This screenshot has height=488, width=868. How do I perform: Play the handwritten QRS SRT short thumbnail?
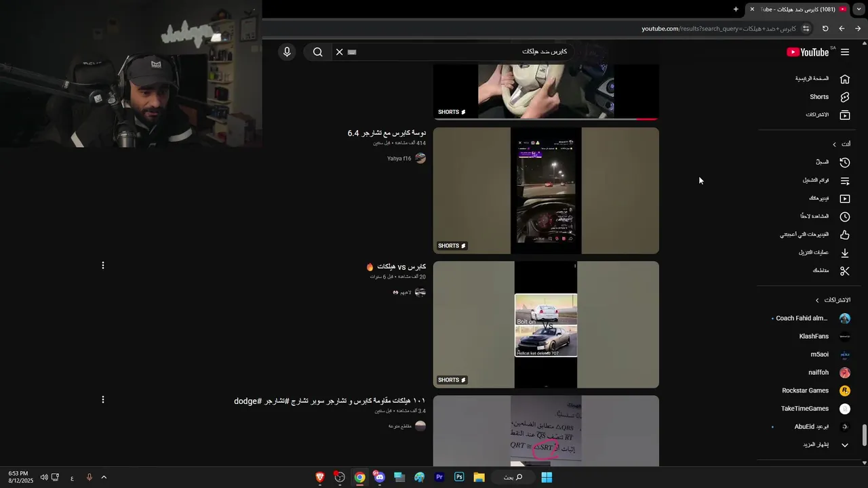[x=546, y=431]
